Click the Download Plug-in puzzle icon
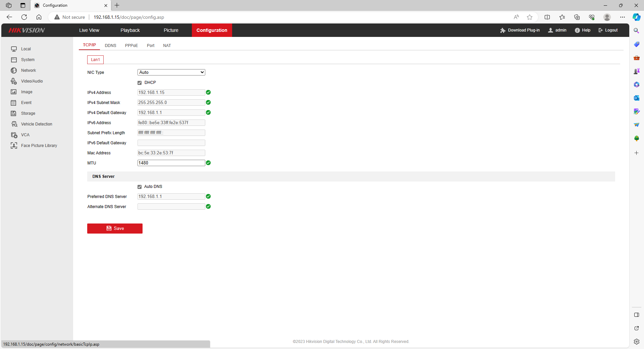Viewport: 644px width, 349px height. 502,31
